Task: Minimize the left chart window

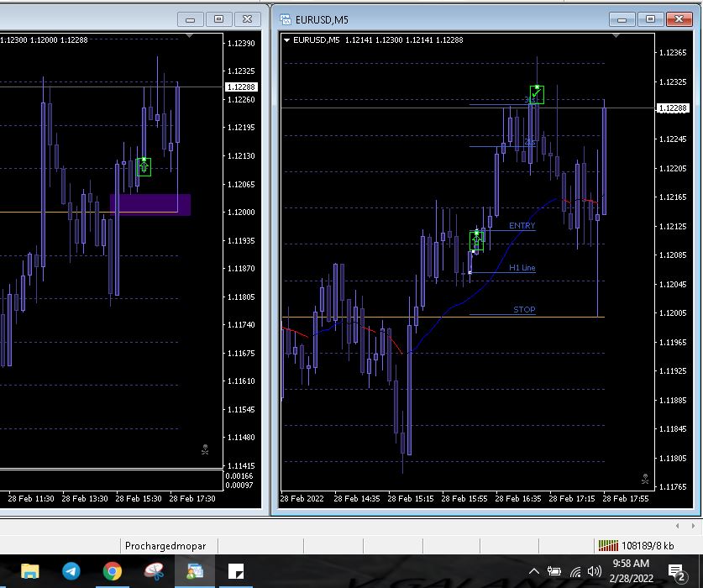Action: click(190, 19)
